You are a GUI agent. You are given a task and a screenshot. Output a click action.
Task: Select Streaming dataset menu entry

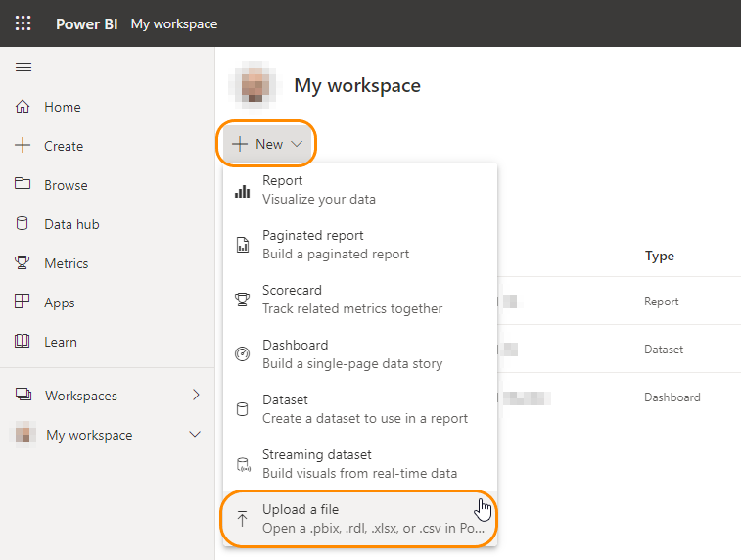(x=359, y=464)
